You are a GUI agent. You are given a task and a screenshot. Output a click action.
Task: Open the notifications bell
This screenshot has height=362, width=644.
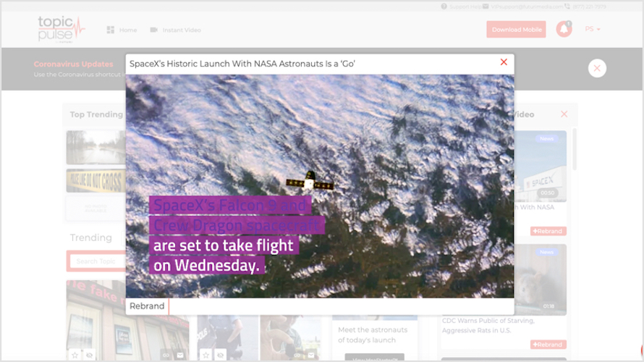tap(564, 29)
